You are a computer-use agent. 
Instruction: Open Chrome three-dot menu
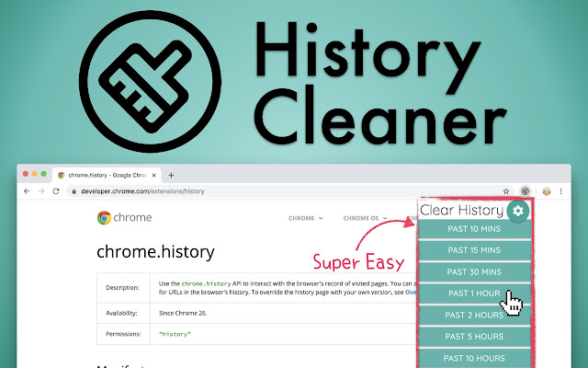coord(561,191)
